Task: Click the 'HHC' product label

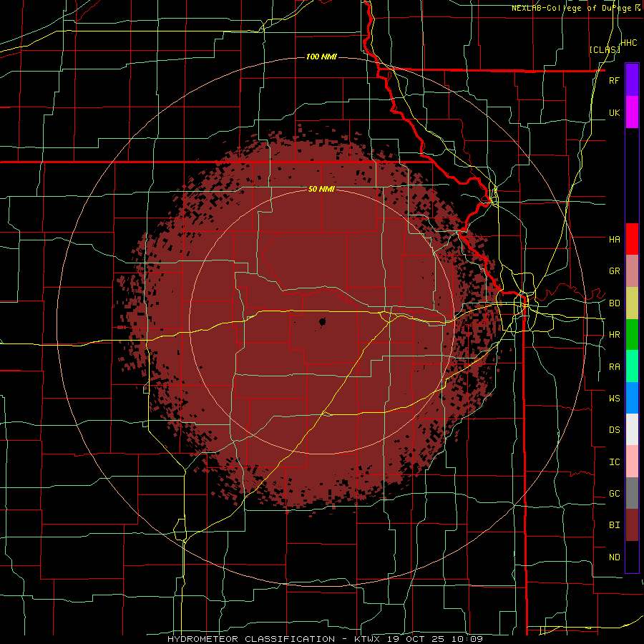Action: (629, 43)
